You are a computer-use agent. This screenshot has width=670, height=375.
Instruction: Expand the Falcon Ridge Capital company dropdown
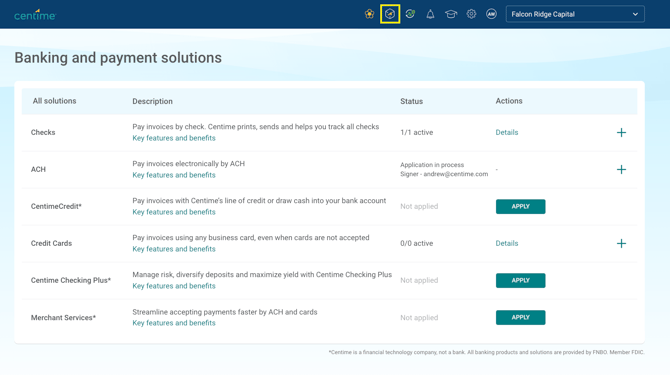click(x=575, y=14)
